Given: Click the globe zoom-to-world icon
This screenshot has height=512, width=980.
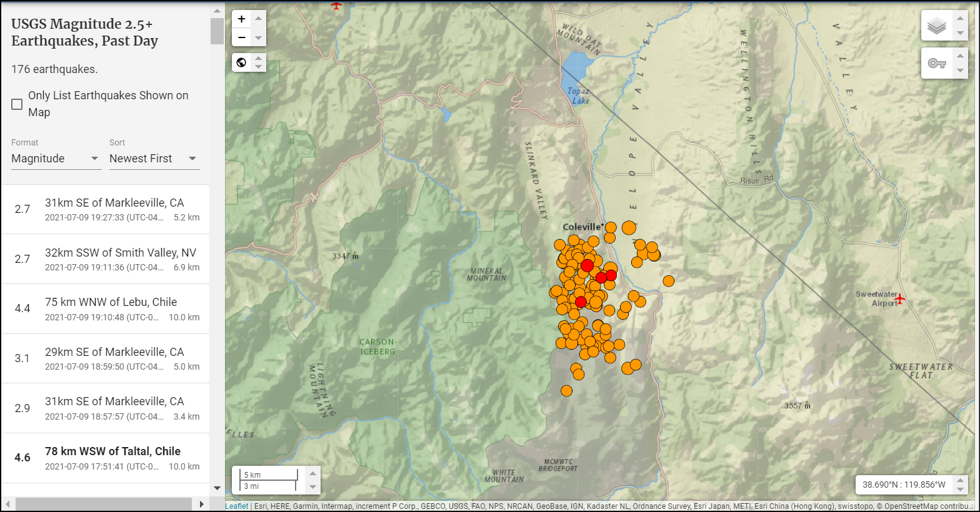Looking at the screenshot, I should click(242, 62).
